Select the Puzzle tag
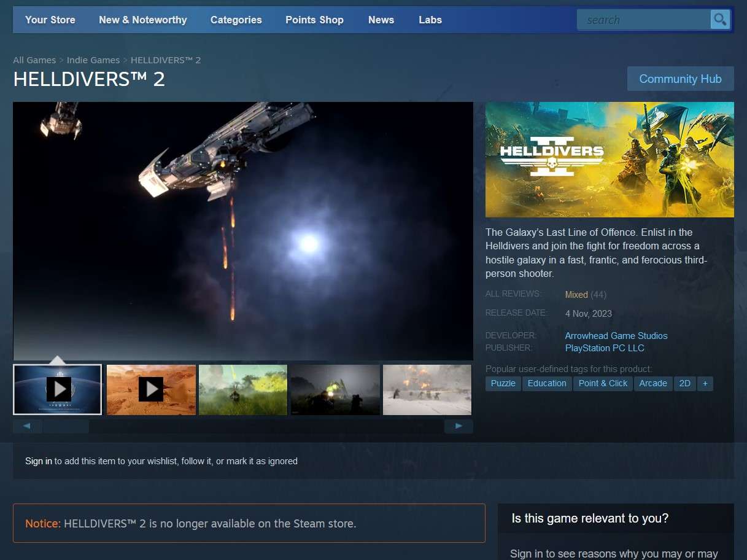The image size is (747, 560). (x=503, y=383)
